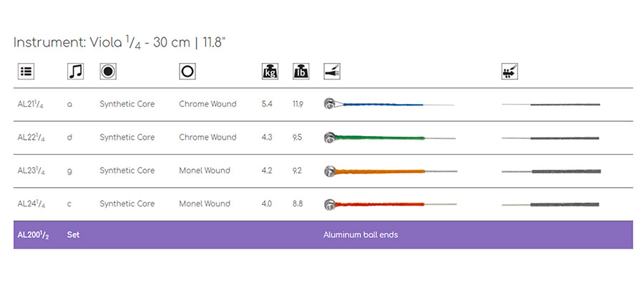Click the 'd' note cell

pos(69,138)
